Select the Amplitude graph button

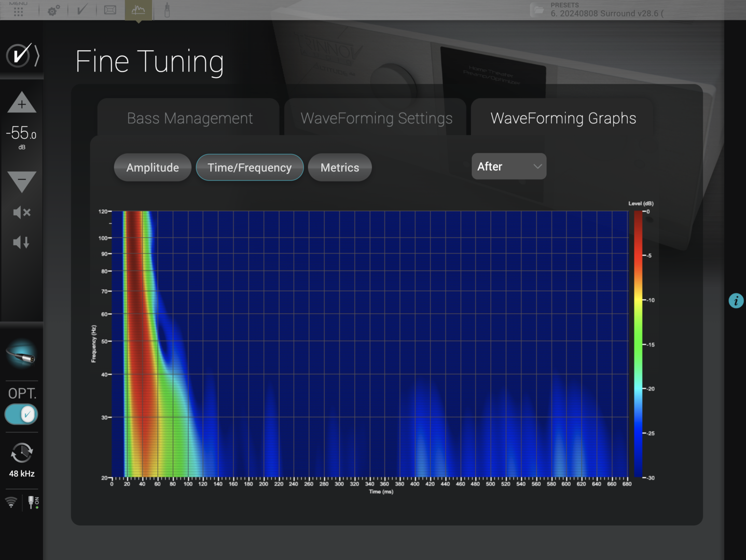point(153,167)
